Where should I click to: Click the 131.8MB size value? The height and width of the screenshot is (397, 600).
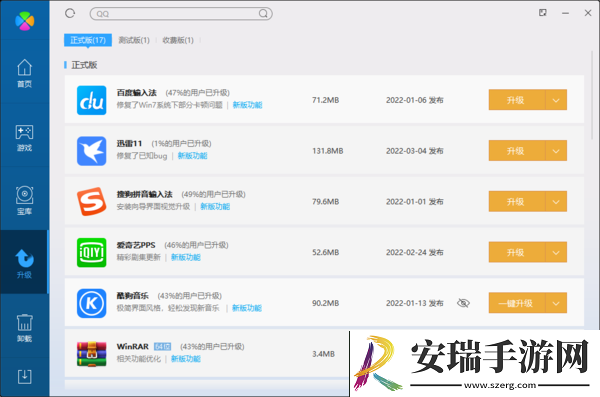pos(328,151)
